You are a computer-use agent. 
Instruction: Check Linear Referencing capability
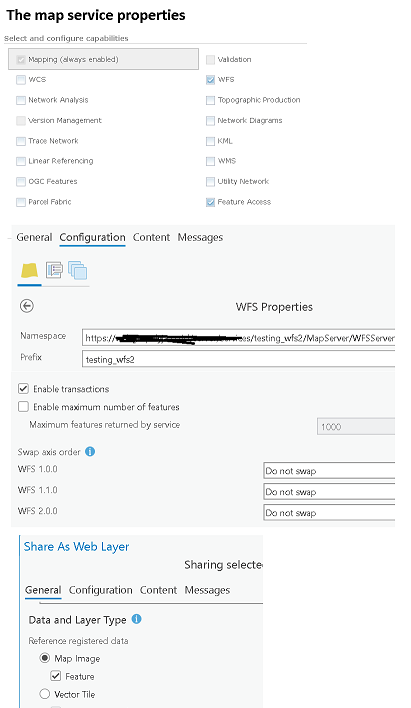[x=21, y=161]
